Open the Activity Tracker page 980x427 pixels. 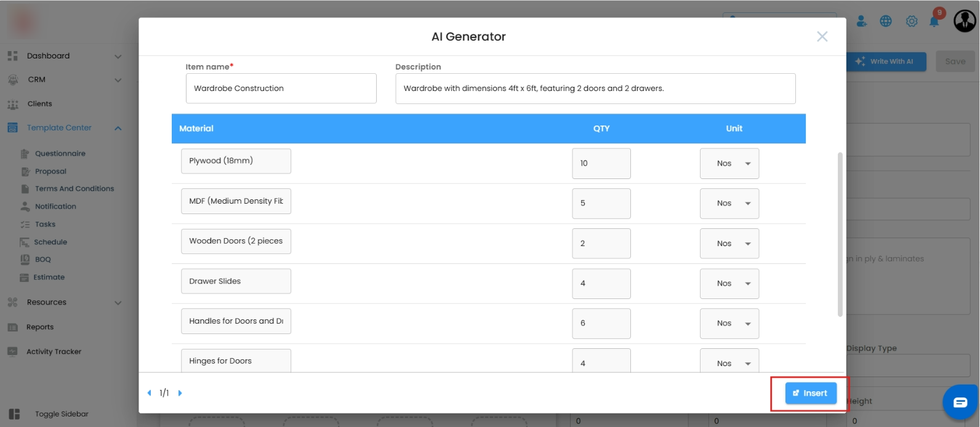(54, 352)
